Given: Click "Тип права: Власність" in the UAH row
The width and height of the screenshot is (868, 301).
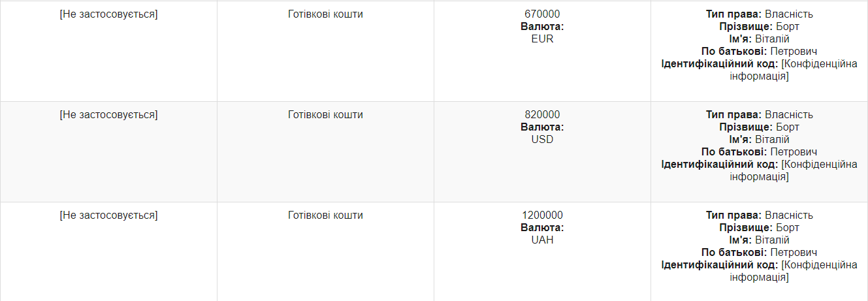Looking at the screenshot, I should [759, 215].
